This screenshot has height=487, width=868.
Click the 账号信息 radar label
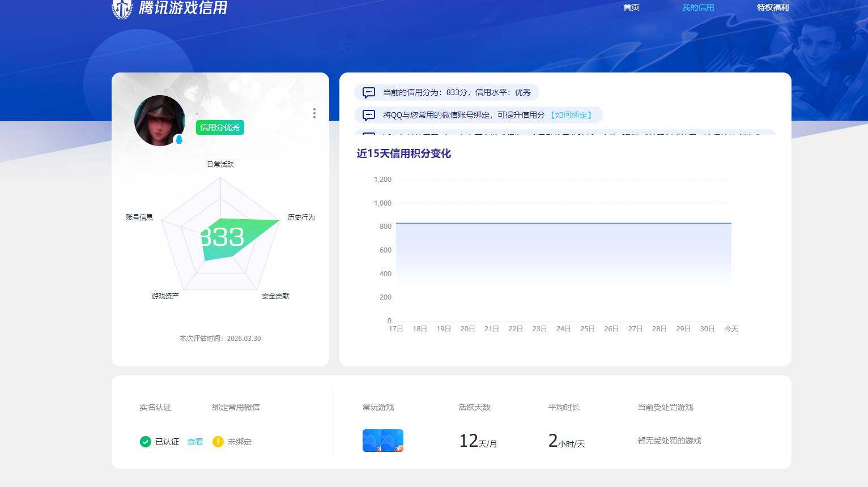[139, 217]
